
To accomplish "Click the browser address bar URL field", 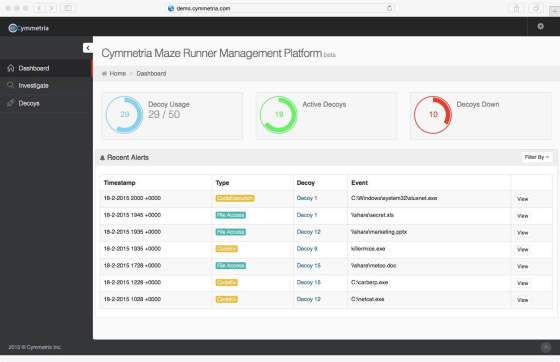I will [280, 8].
